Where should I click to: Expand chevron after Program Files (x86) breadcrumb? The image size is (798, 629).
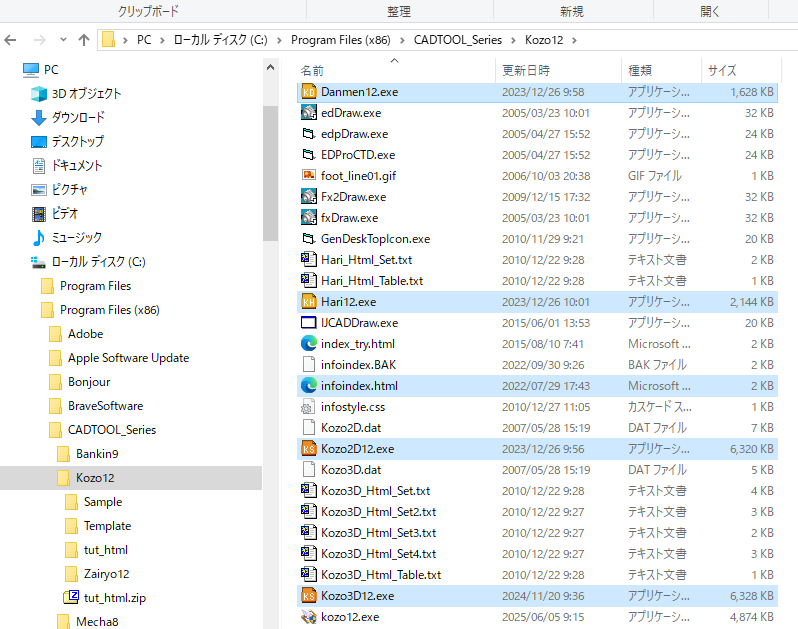coord(402,40)
